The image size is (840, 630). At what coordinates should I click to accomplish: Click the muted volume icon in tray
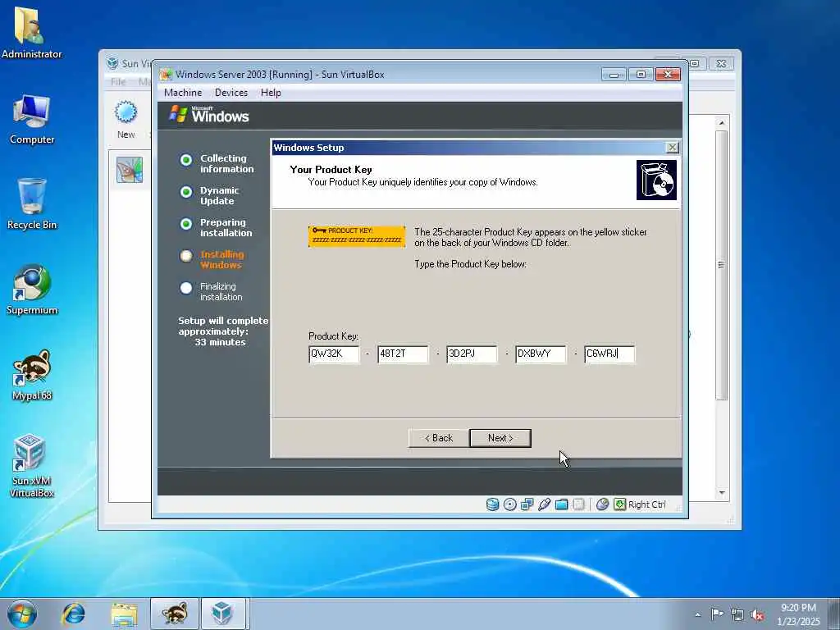click(x=757, y=614)
